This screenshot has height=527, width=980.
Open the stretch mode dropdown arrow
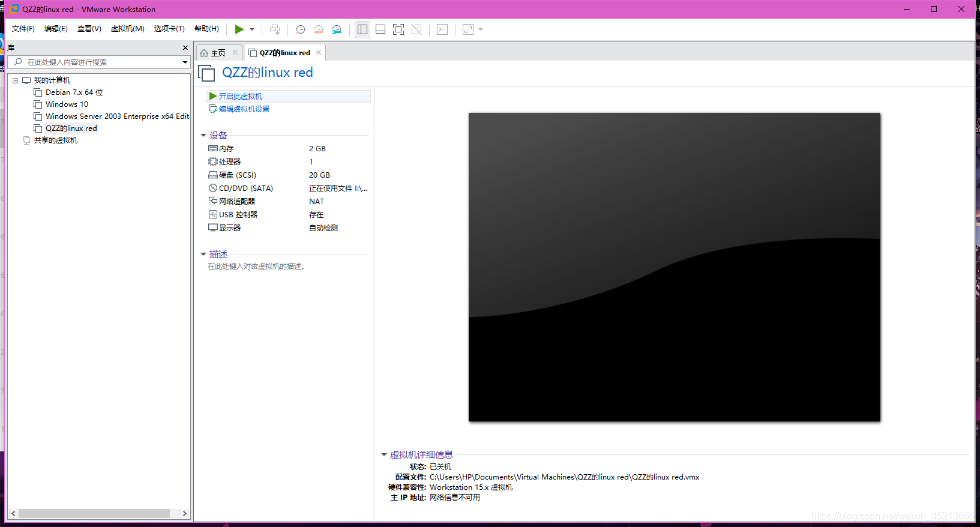click(481, 29)
